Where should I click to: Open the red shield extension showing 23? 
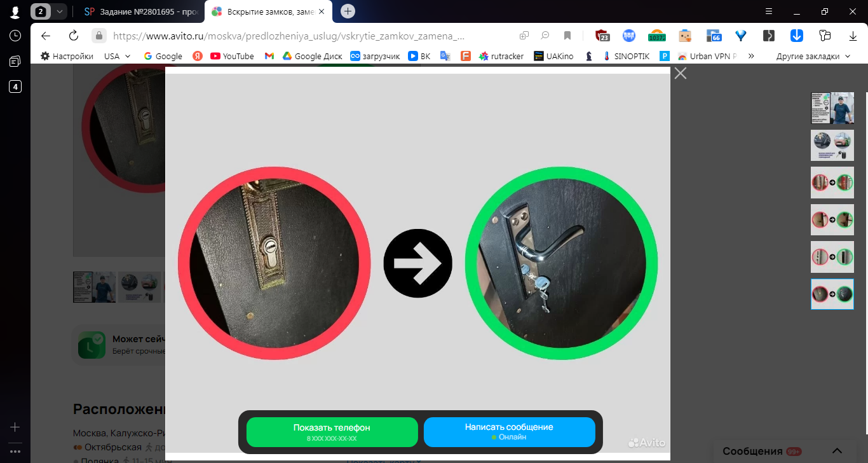602,36
